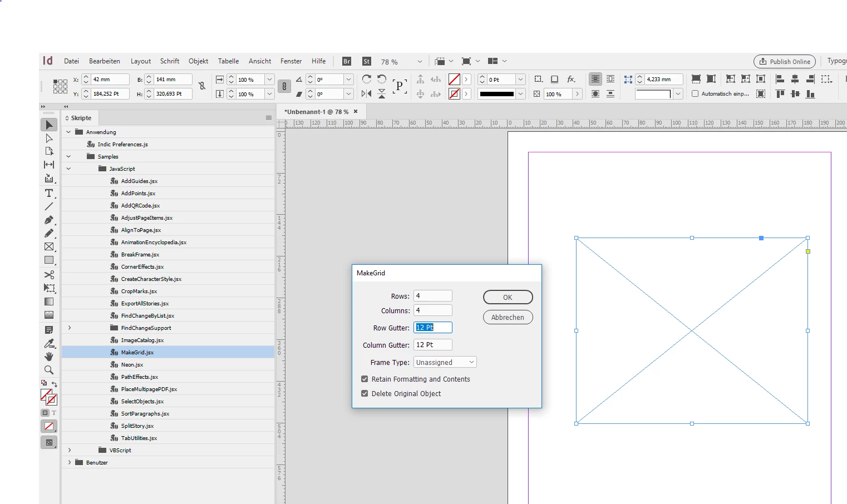This screenshot has width=847, height=504.
Task: Swap fill and stroke colors
Action: (x=55, y=384)
